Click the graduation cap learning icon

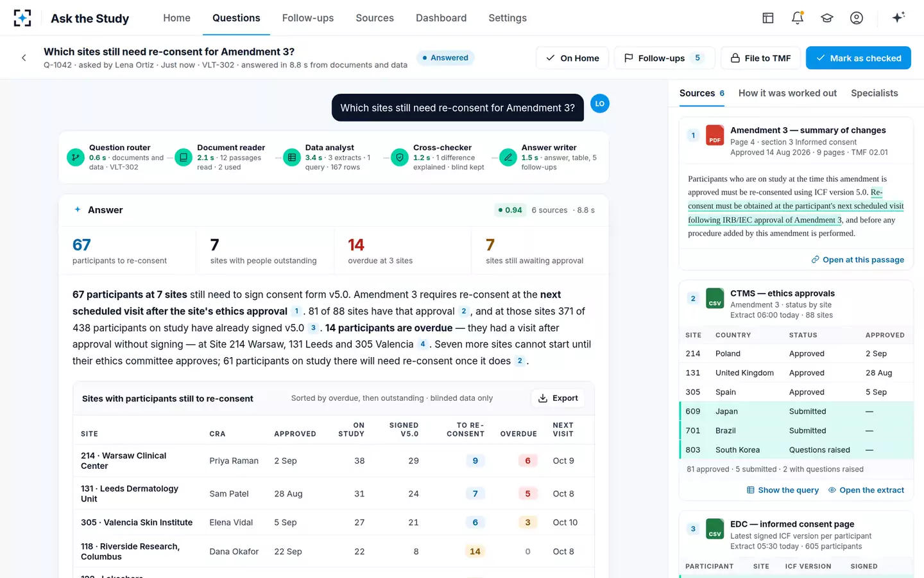pyautogui.click(x=827, y=18)
